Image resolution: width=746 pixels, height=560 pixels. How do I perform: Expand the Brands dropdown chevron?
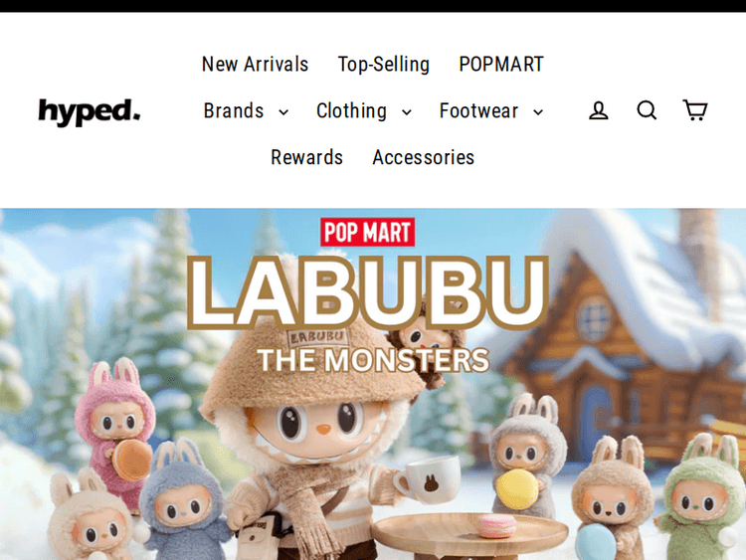tap(283, 112)
